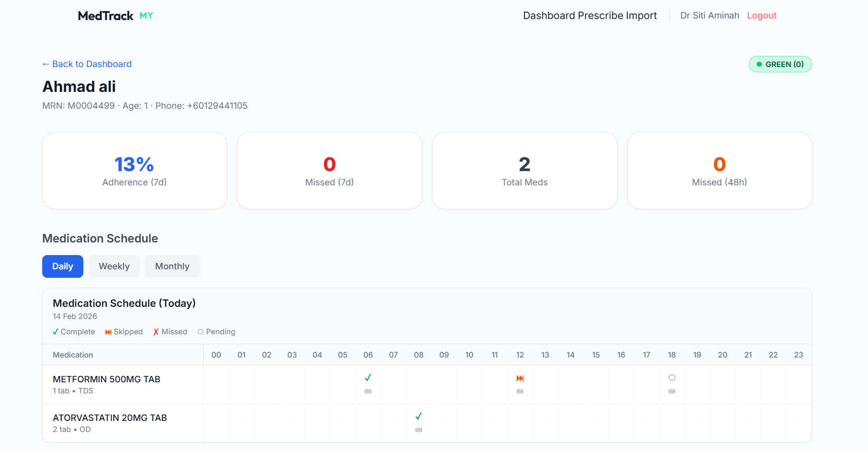Go back to Dashboard link
Viewport: 868px width, 451px height.
(x=87, y=64)
